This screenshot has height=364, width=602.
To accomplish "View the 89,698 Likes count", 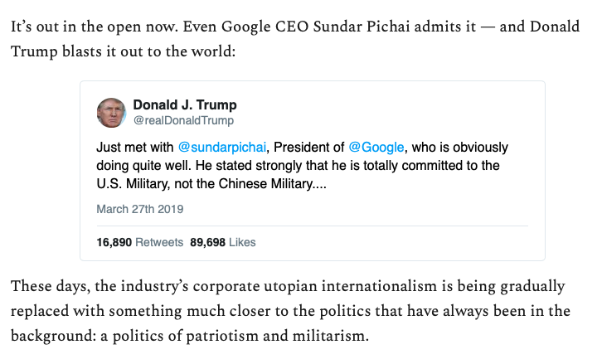I will pyautogui.click(x=223, y=242).
